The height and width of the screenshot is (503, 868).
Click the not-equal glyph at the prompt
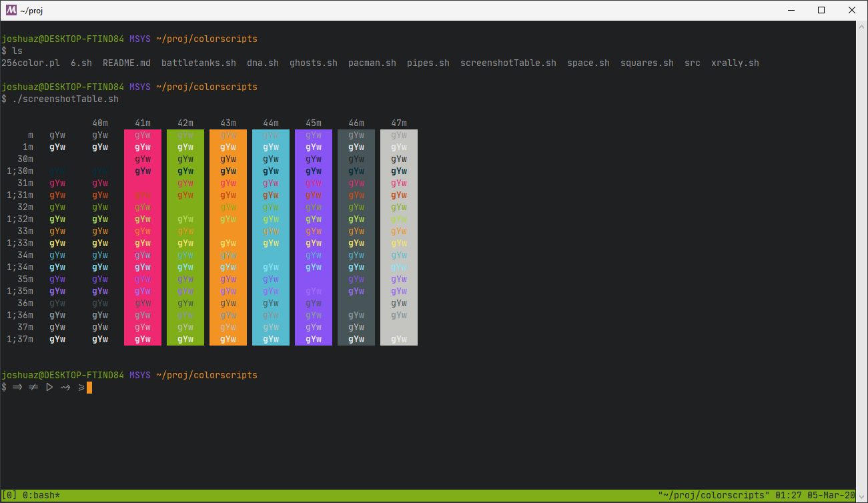[33, 388]
